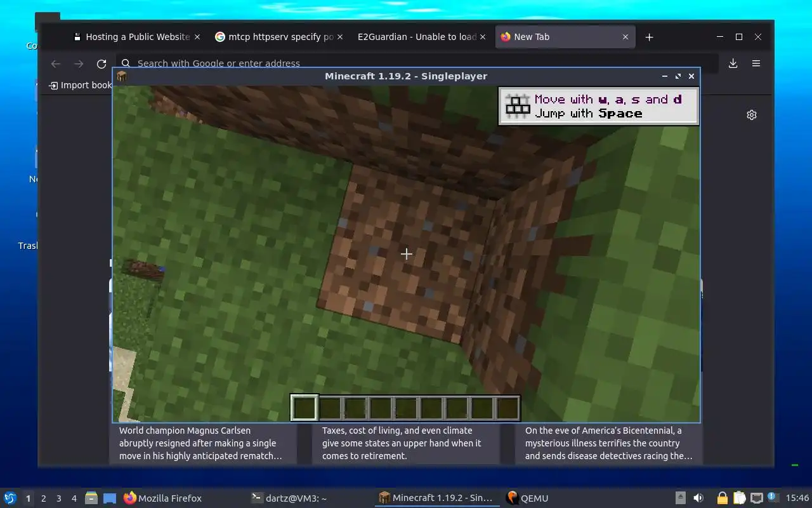The width and height of the screenshot is (812, 508).
Task: Open the retirement taxes story in Firefox
Action: 402,443
